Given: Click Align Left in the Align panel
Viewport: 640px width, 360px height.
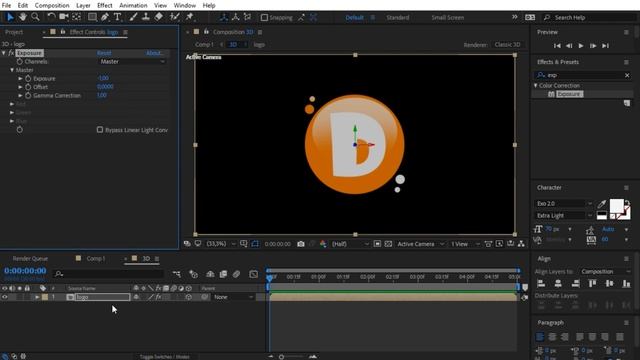Looking at the screenshot, I should (541, 283).
